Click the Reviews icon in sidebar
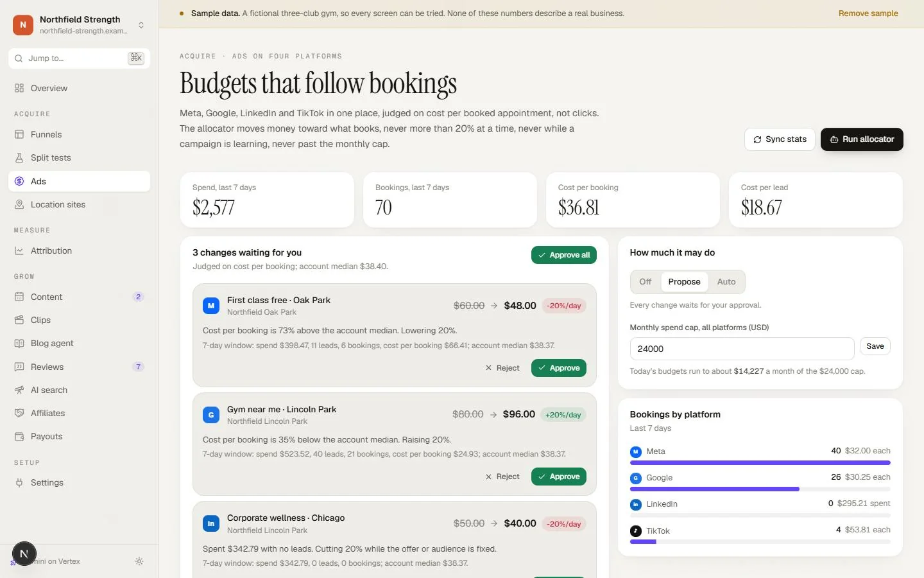 [19, 367]
